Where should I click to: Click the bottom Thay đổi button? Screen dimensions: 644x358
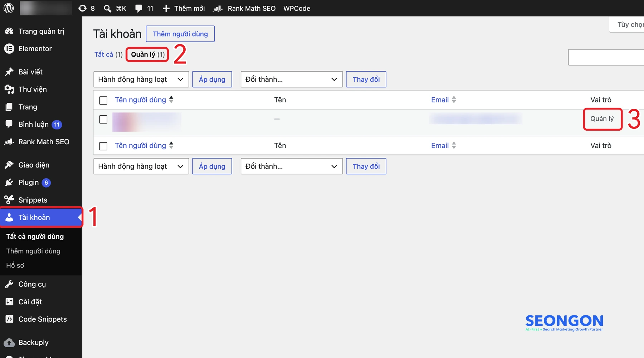(x=366, y=166)
